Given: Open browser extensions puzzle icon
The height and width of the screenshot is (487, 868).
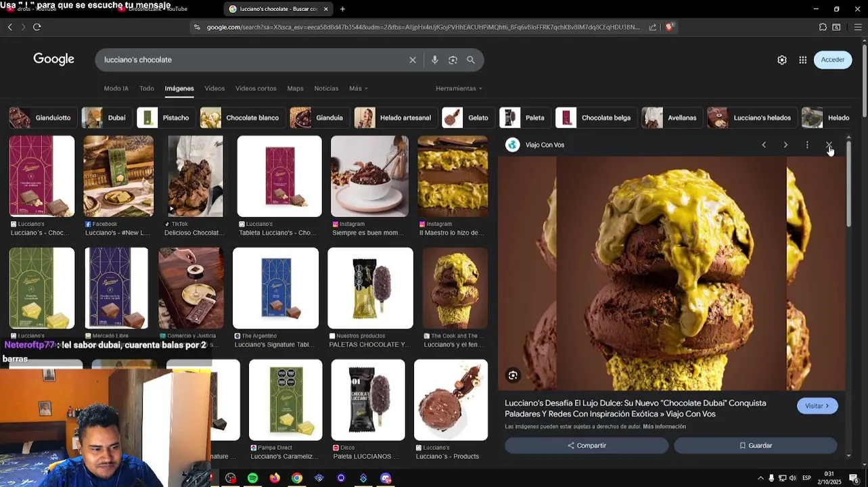Looking at the screenshot, I should tap(823, 27).
